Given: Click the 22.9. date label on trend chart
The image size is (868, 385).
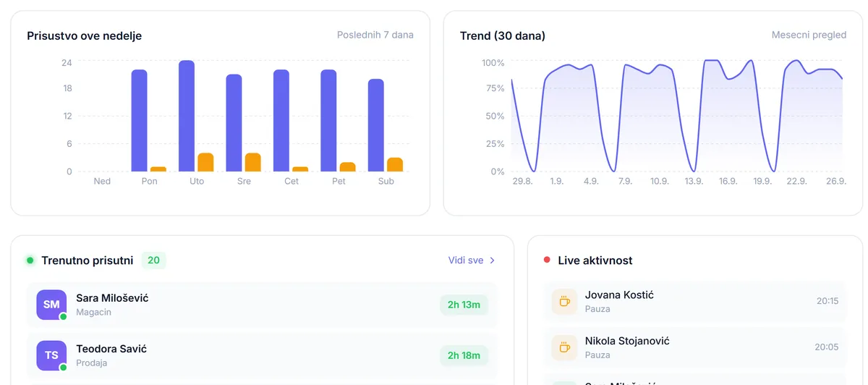Looking at the screenshot, I should [796, 181].
